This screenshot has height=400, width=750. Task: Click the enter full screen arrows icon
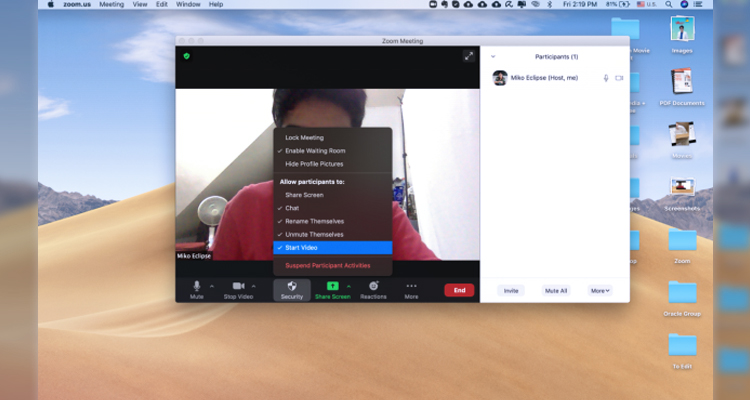(469, 56)
